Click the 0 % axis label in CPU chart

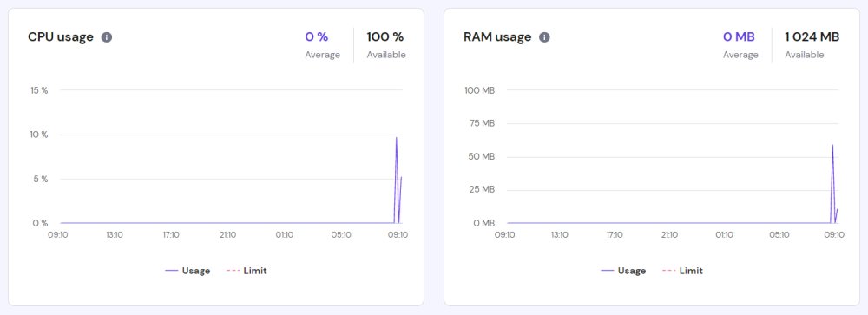[41, 223]
